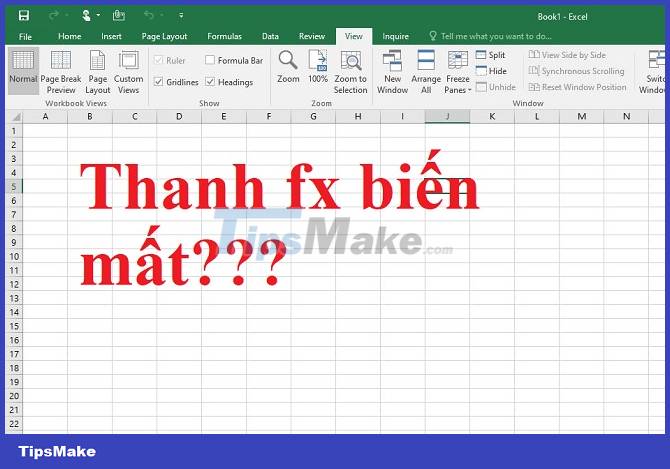Click the Redo arrow icon
This screenshot has height=469, width=670.
53,16
